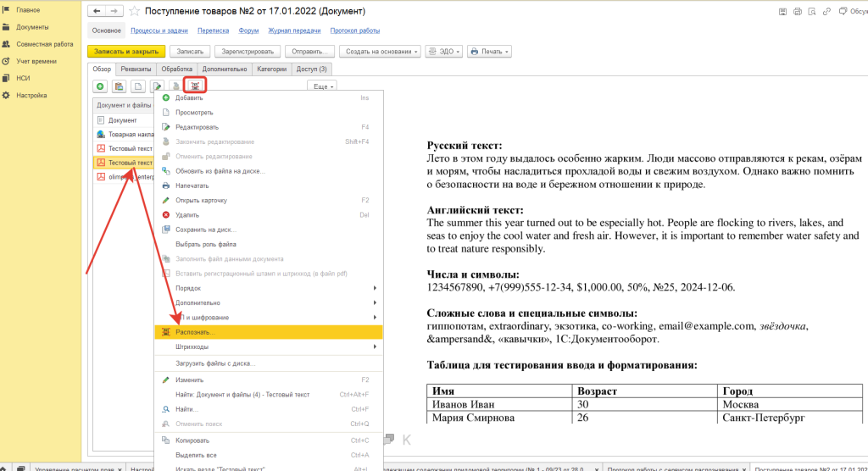Click the print preview icon at top right
The width and height of the screenshot is (868, 471).
pos(814,10)
